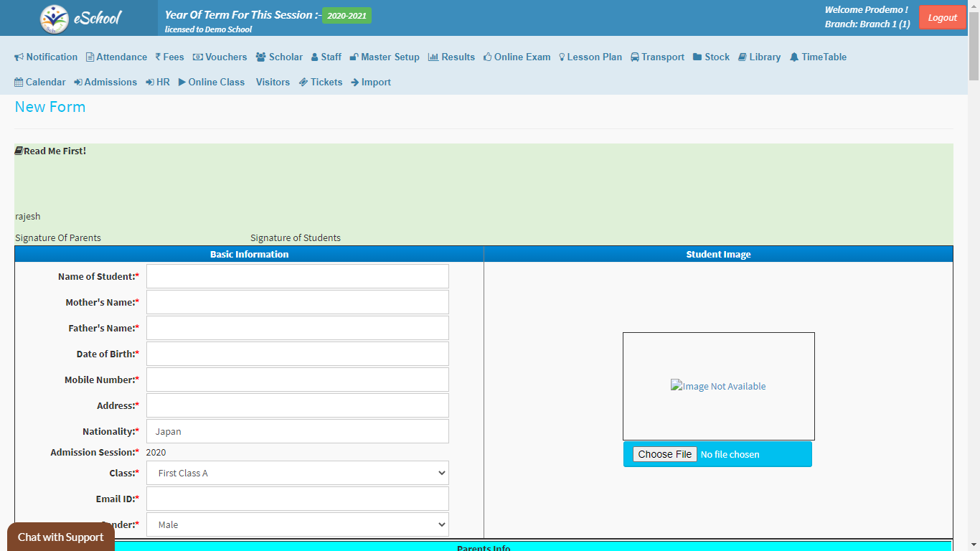The width and height of the screenshot is (980, 551).
Task: Focus the Date of Birth field
Action: tap(297, 354)
